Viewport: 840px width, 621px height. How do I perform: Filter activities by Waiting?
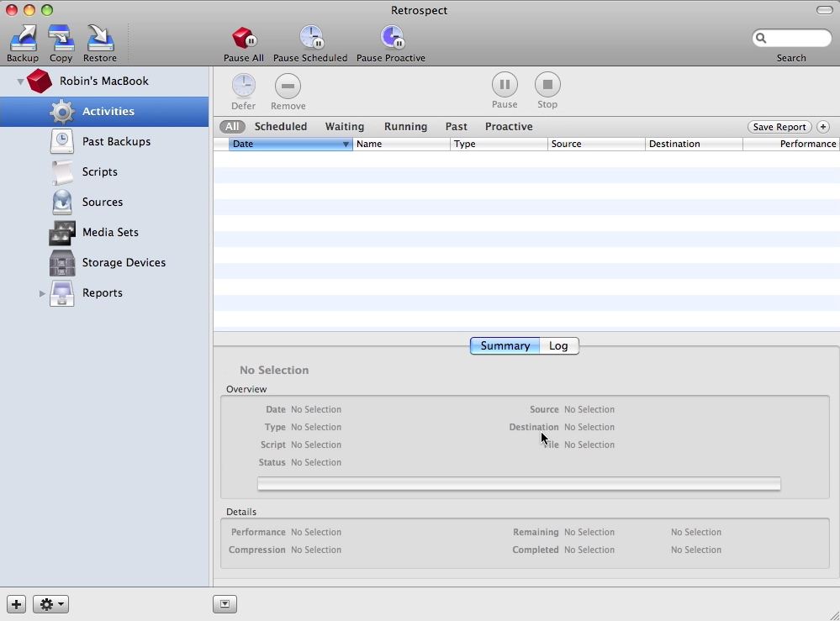click(x=345, y=126)
